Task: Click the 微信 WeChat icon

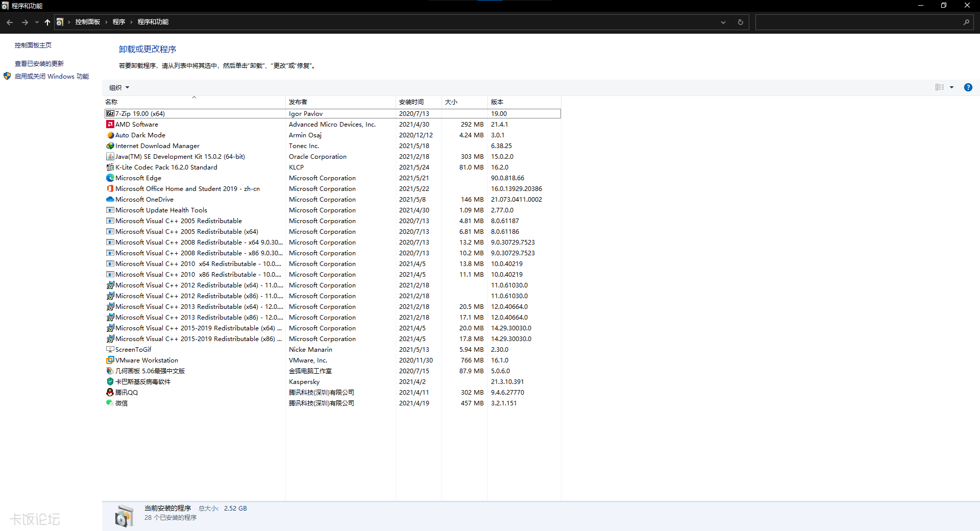Action: 110,403
